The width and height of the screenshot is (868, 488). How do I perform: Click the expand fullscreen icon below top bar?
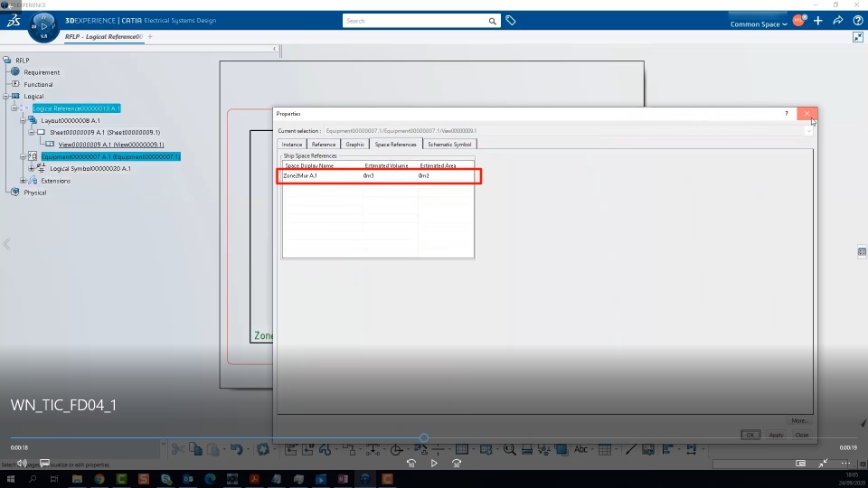tap(858, 37)
